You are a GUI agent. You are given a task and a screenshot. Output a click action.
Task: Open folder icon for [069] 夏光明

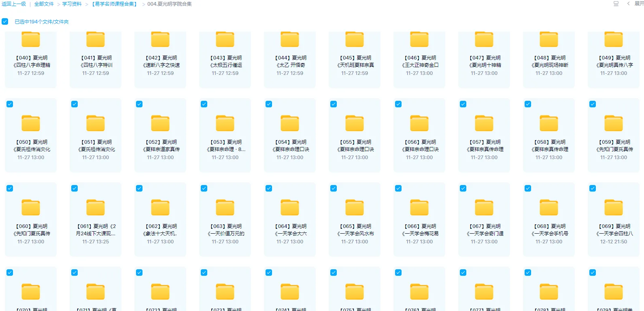click(x=614, y=207)
